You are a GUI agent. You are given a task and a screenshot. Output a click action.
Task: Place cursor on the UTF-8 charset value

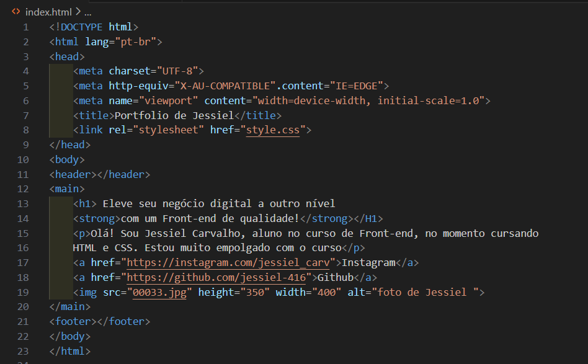[x=179, y=71]
